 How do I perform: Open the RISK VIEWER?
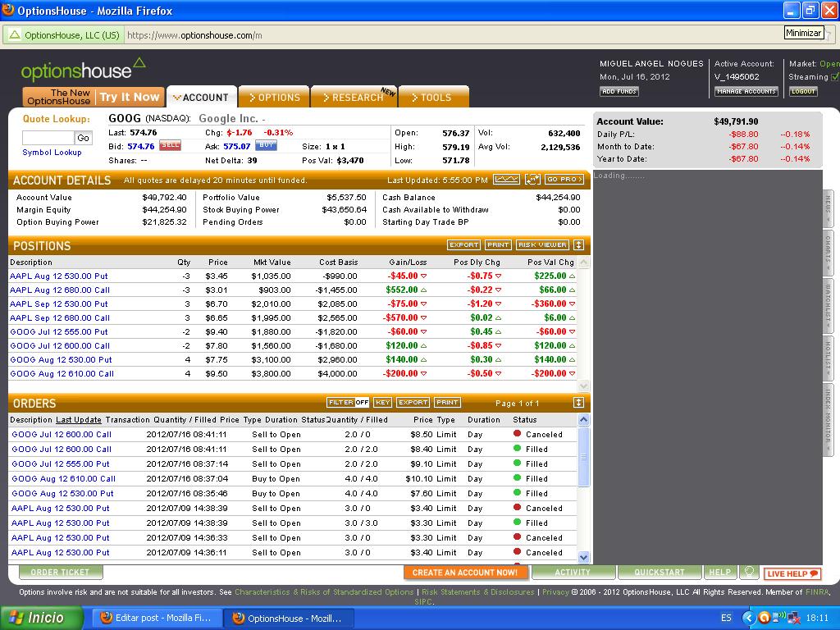[x=542, y=244]
